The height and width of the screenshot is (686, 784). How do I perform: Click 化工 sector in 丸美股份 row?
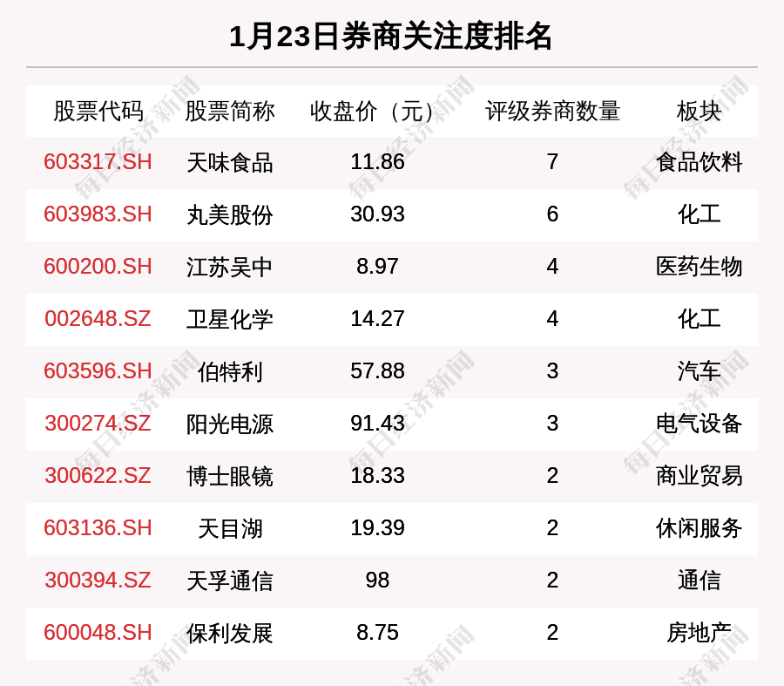coord(699,214)
